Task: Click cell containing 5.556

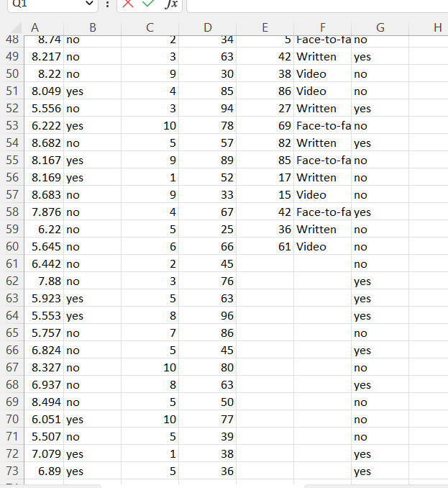Action: click(x=44, y=108)
